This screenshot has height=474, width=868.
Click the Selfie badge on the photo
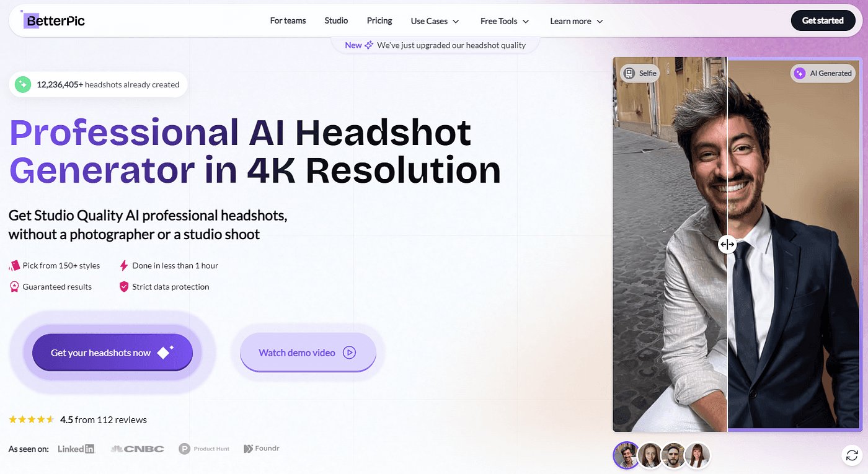coord(640,73)
